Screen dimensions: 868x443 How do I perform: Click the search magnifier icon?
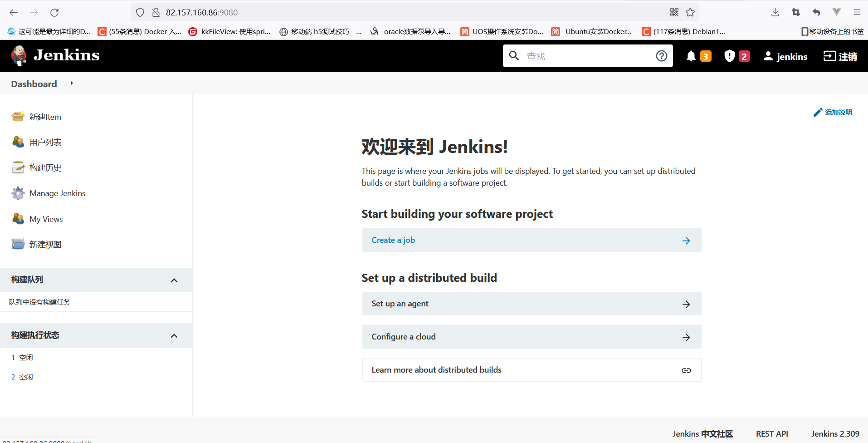tap(514, 56)
